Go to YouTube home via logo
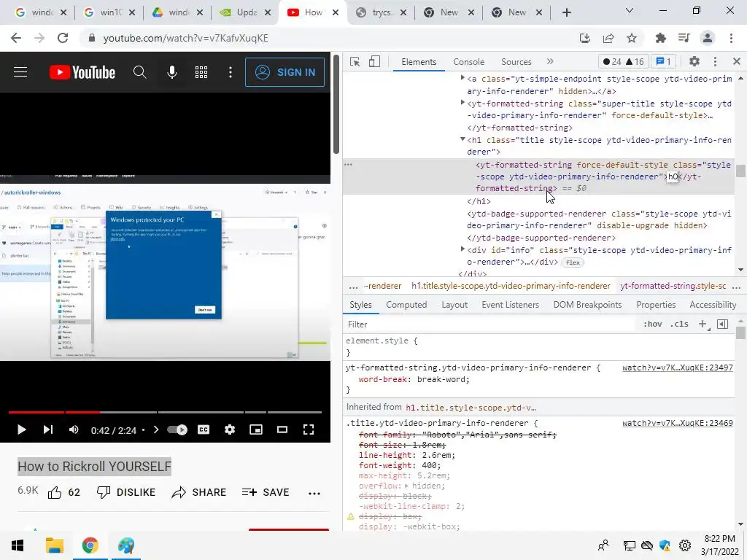 click(x=82, y=72)
